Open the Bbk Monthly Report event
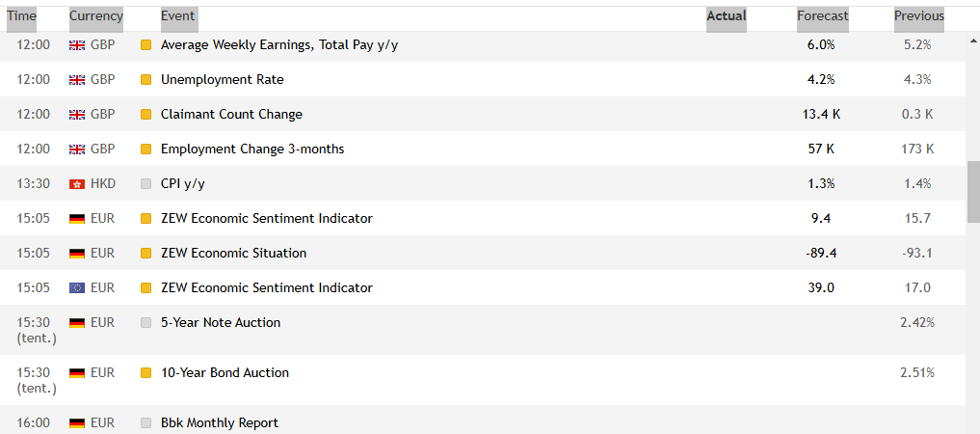Screen dimensions: 980x434 (x=220, y=423)
